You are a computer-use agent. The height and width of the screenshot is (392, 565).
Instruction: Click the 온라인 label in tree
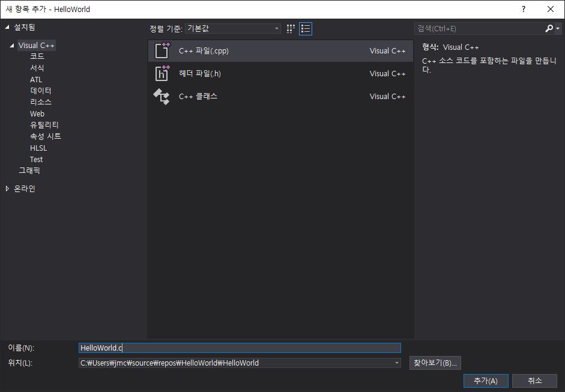[x=25, y=188]
